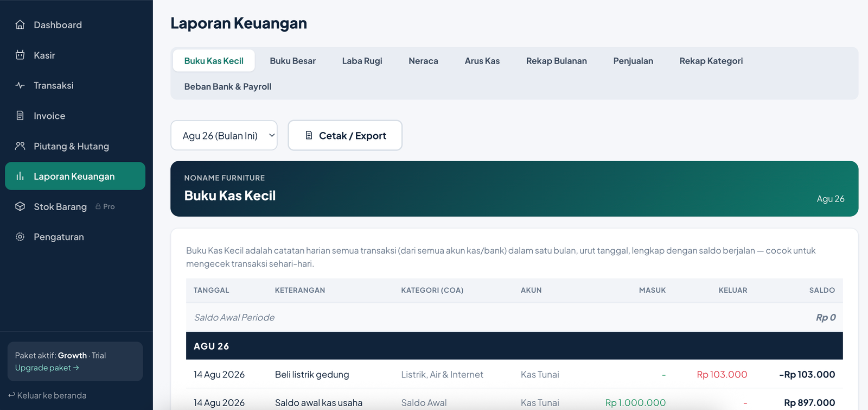Open the Agu 26 (Bulan Ini) period dropdown
Screen dimensions: 868x410
pyautogui.click(x=224, y=135)
